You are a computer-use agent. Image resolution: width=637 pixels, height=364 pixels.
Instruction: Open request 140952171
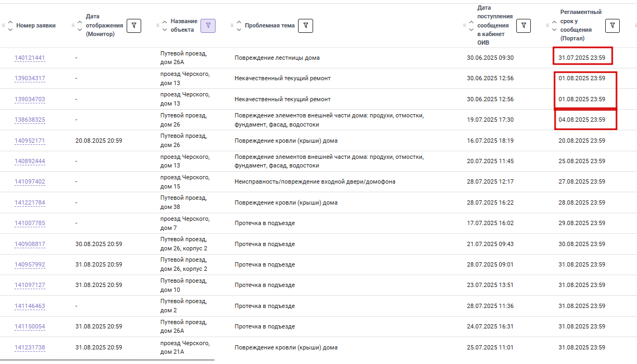pyautogui.click(x=30, y=141)
